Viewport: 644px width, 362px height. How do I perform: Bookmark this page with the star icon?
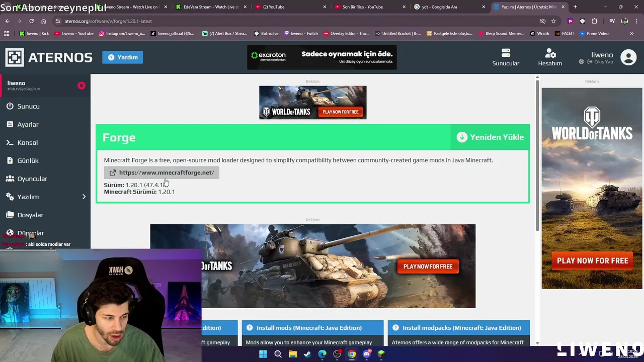553,21
